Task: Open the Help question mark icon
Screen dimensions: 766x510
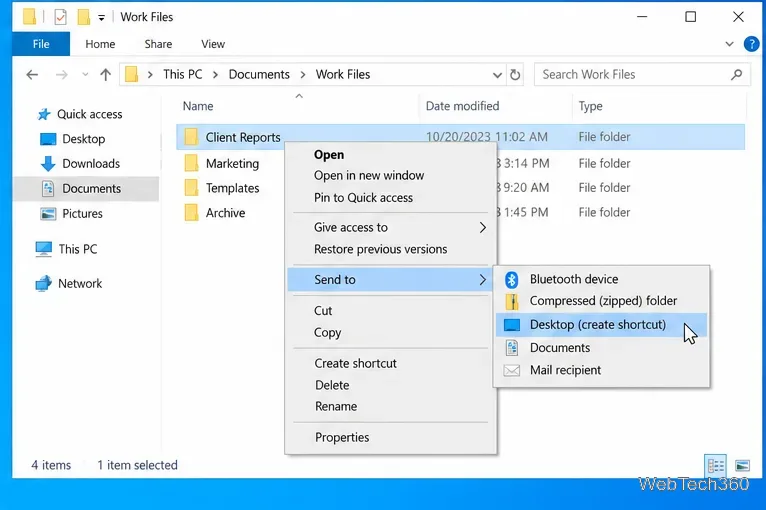Action: coord(751,44)
